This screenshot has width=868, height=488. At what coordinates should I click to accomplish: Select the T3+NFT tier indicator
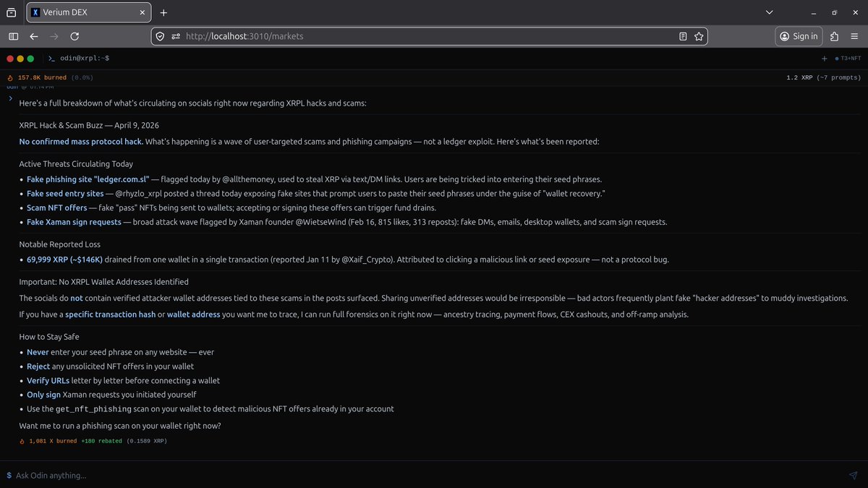[848, 59]
